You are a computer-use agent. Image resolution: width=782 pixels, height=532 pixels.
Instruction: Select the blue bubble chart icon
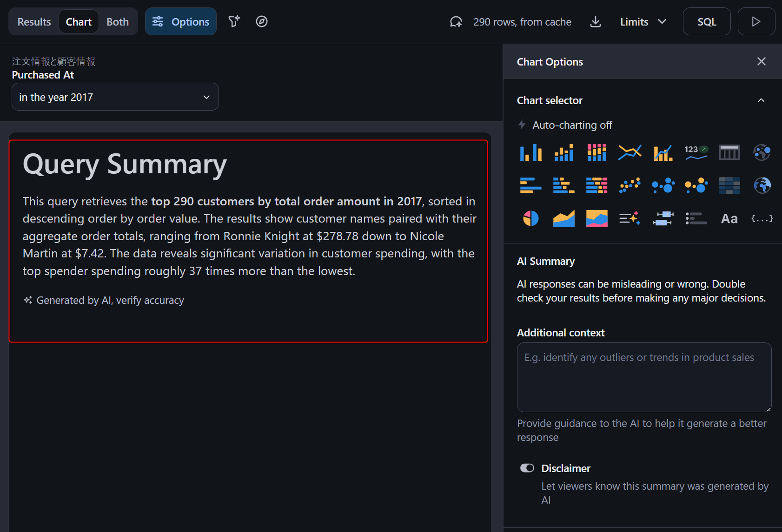663,185
